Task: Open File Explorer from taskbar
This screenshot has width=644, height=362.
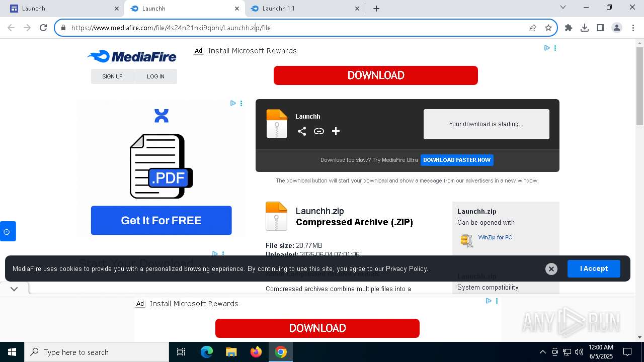Action: coord(231,352)
